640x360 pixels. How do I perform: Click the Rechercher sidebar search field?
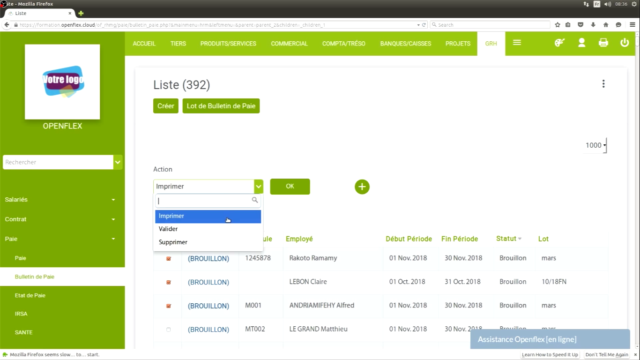pyautogui.click(x=58, y=162)
